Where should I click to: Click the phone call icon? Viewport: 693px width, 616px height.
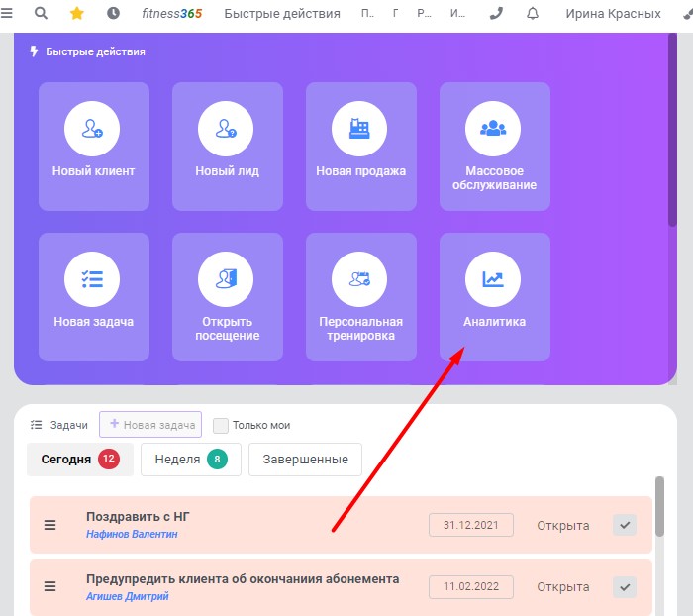click(x=496, y=13)
